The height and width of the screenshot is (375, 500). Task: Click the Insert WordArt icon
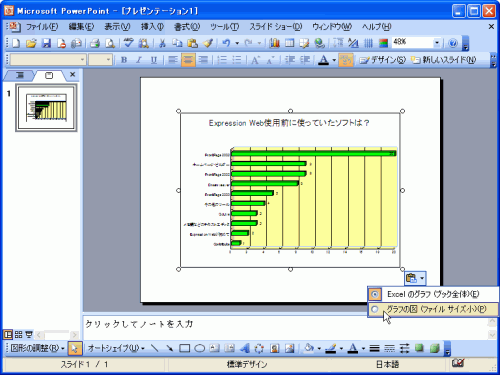click(245, 348)
